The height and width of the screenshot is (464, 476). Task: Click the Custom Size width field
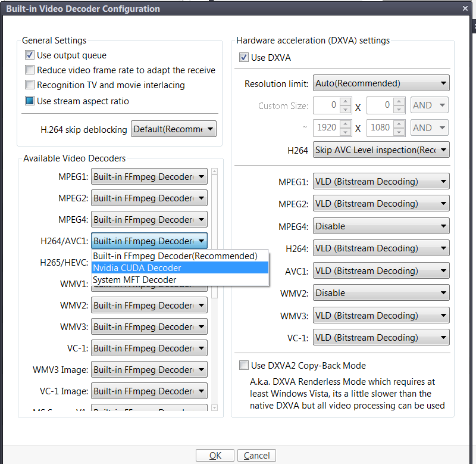tap(326, 105)
